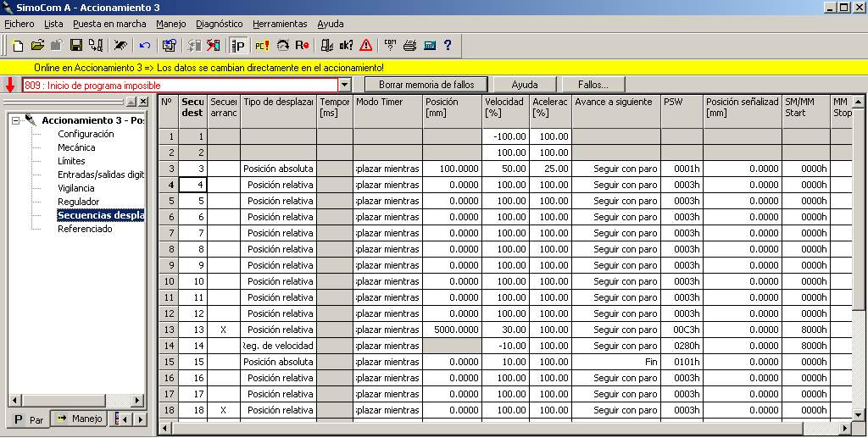This screenshot has width=868, height=438.
Task: Click Borrar memoria de fallos button
Action: pyautogui.click(x=426, y=85)
